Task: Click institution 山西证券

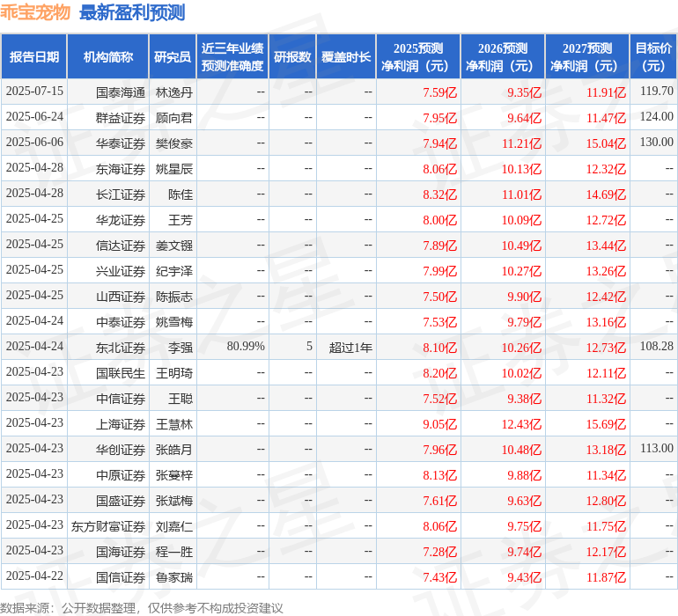Action: click(x=121, y=297)
